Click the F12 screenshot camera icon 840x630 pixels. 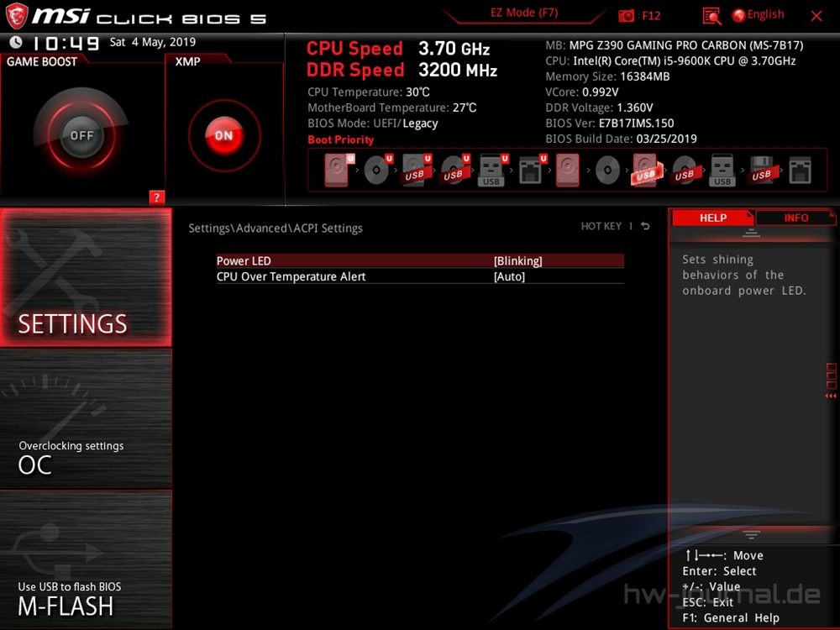[627, 16]
